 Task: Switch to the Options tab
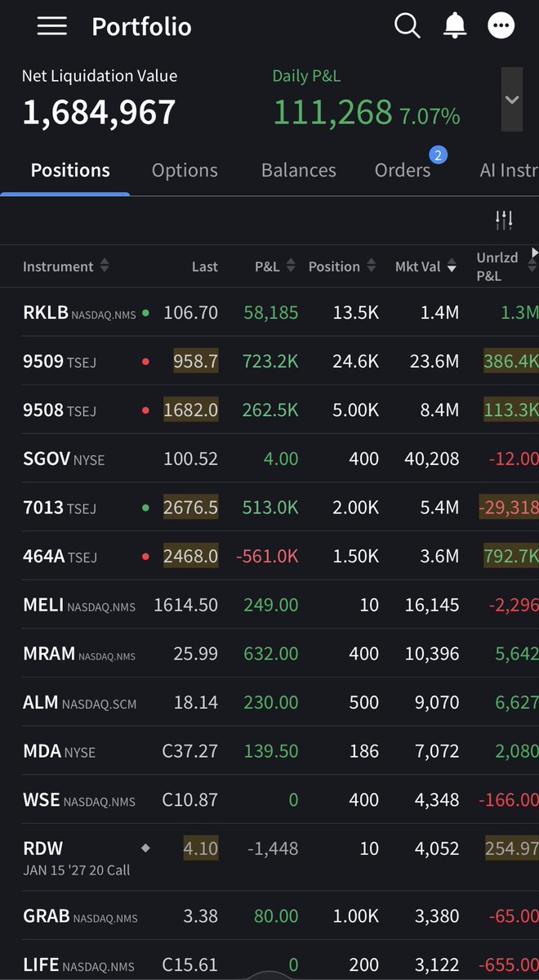click(185, 170)
